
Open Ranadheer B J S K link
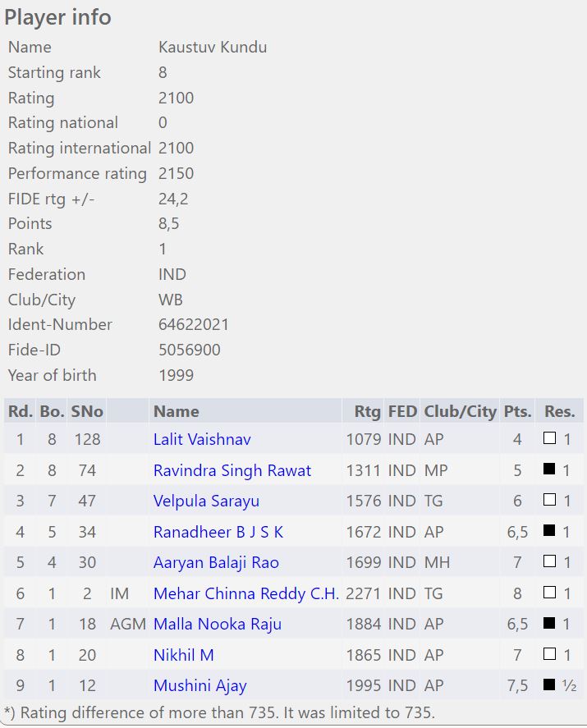[218, 532]
